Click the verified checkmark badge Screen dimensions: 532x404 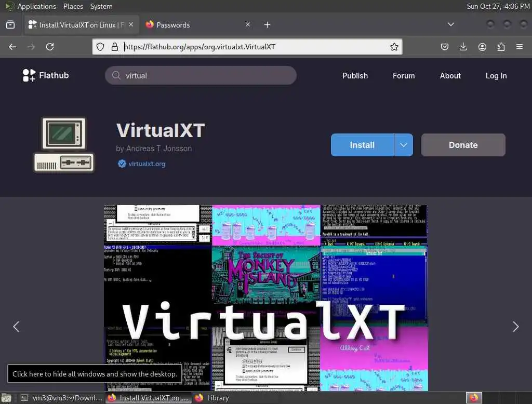122,164
